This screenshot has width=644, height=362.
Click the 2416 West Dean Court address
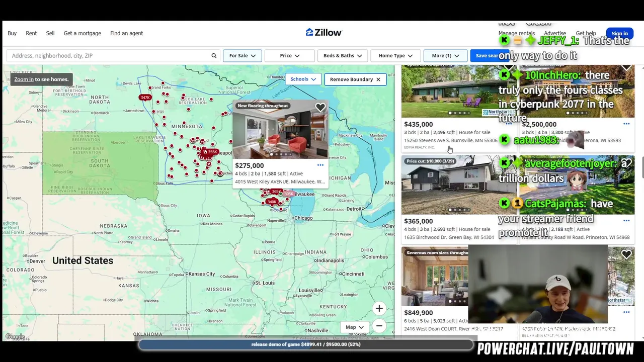click(x=453, y=329)
